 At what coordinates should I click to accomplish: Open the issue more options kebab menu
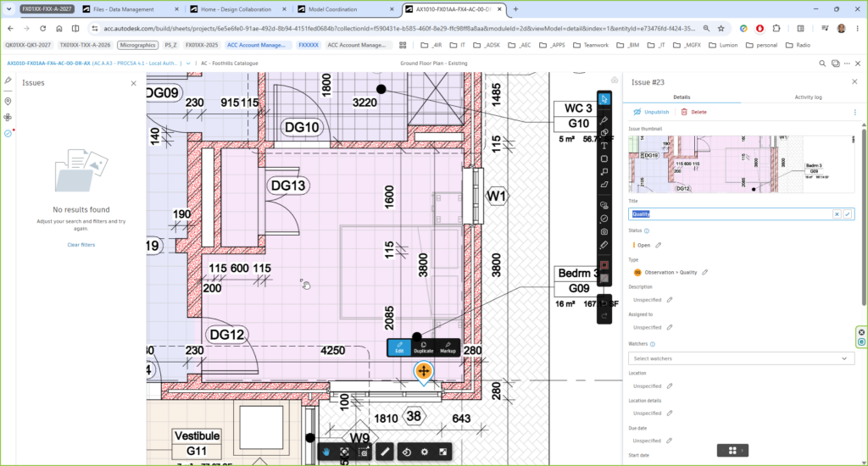854,112
